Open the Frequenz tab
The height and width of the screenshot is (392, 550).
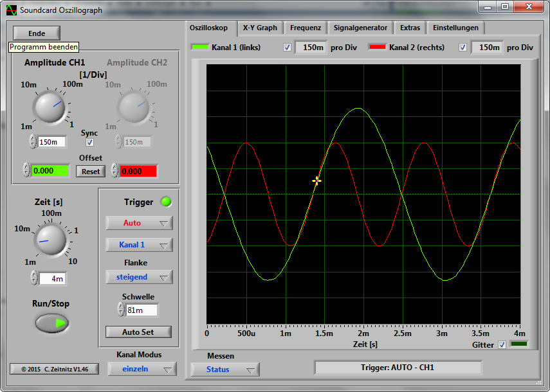(306, 28)
